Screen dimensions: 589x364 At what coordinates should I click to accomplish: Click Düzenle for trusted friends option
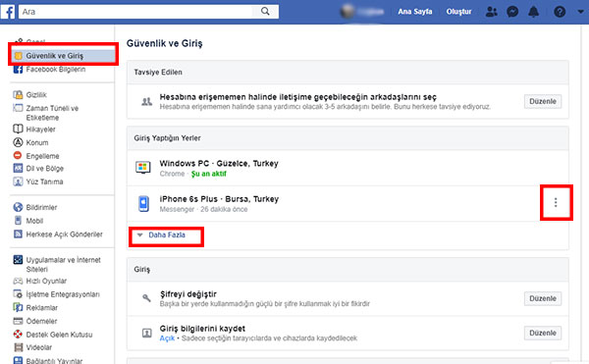[543, 101]
